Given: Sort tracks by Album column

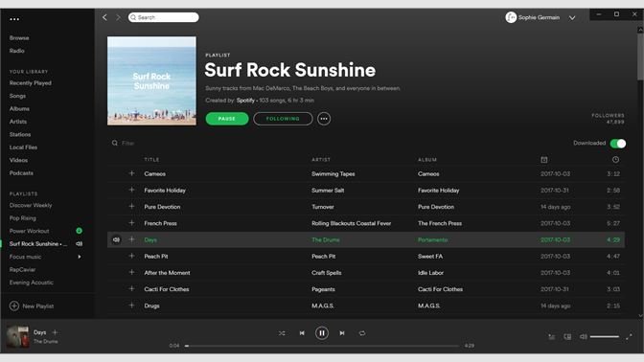Looking at the screenshot, I should [427, 160].
